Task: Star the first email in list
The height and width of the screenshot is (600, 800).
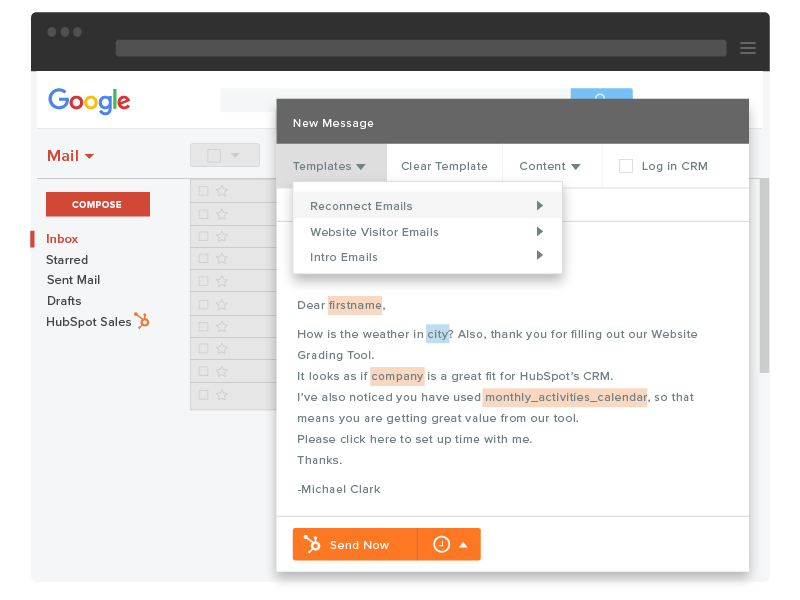Action: coord(222,191)
